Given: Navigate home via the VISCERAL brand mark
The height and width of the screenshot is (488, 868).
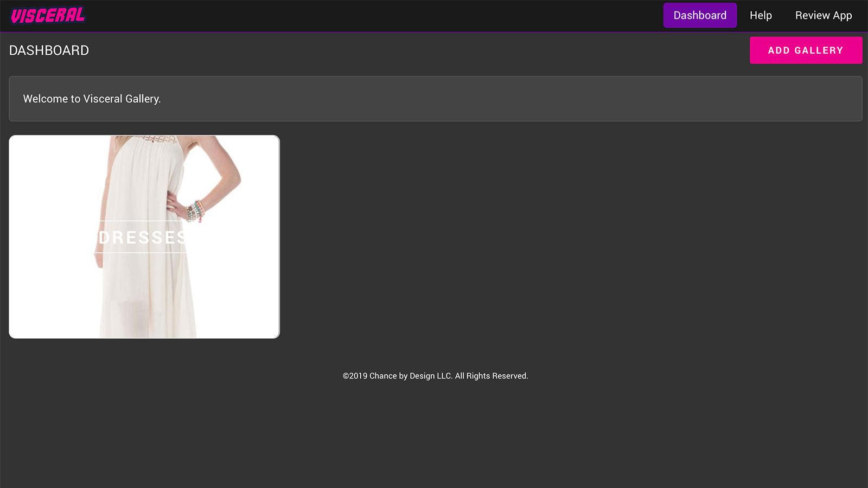Looking at the screenshot, I should [47, 15].
